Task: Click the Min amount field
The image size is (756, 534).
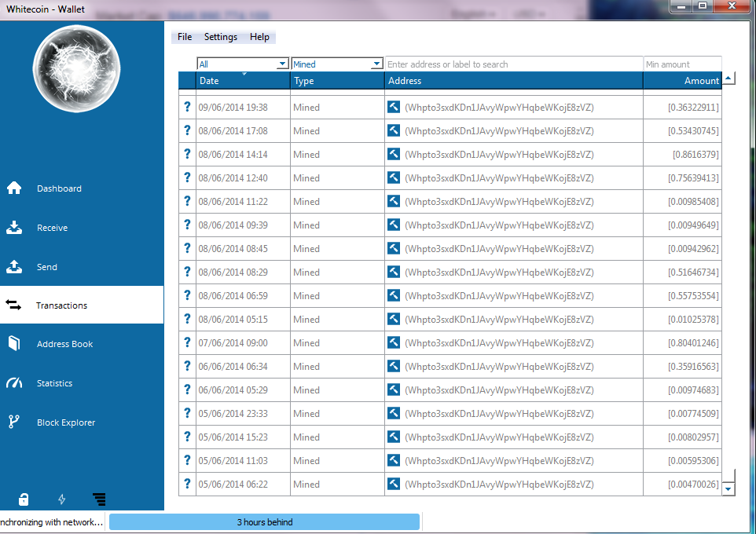Action: (683, 64)
